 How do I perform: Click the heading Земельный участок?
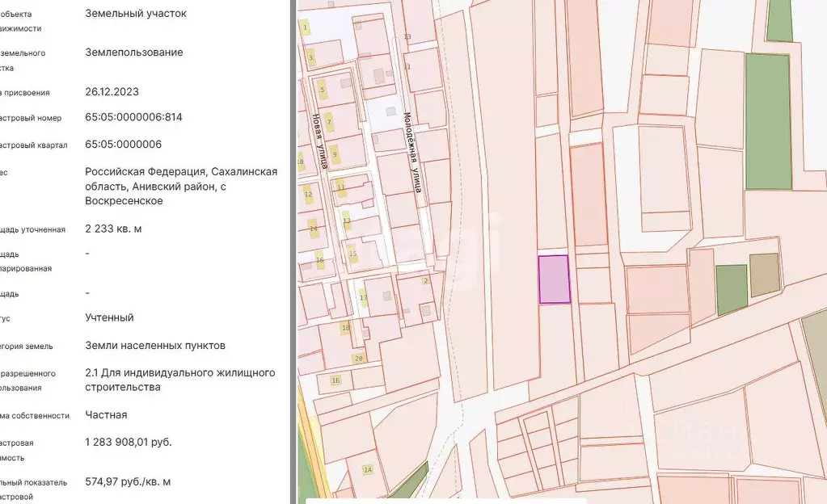pos(137,13)
